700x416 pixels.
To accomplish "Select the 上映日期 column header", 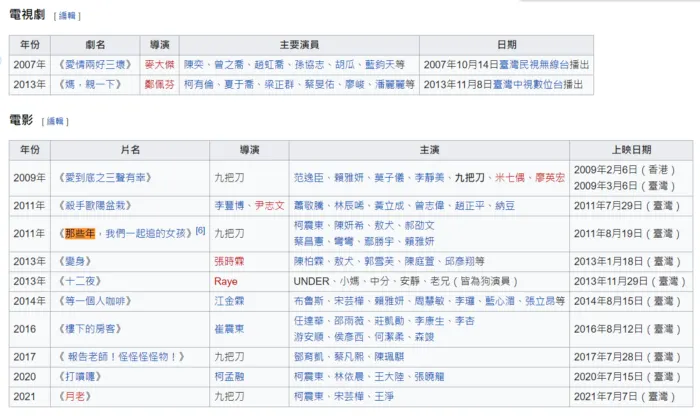I will (x=631, y=150).
